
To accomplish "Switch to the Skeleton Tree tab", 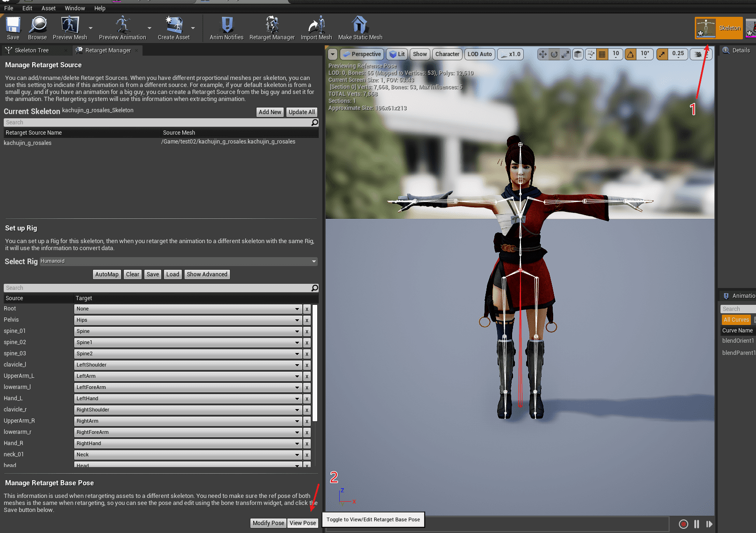I will coord(31,50).
